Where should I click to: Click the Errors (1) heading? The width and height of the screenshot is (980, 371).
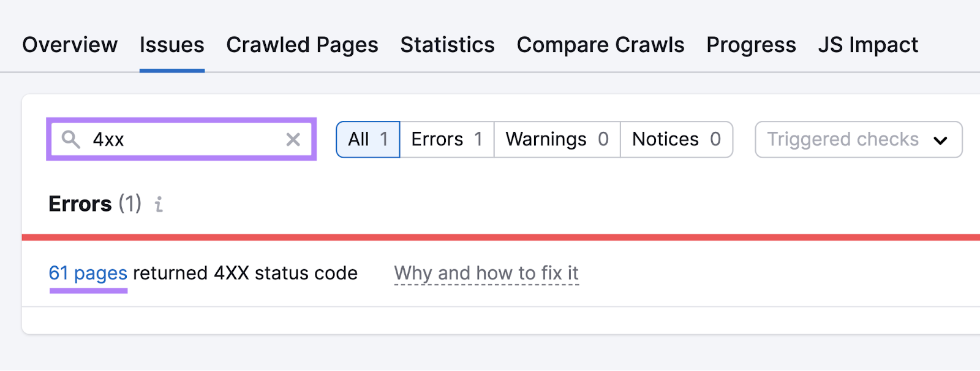point(95,204)
